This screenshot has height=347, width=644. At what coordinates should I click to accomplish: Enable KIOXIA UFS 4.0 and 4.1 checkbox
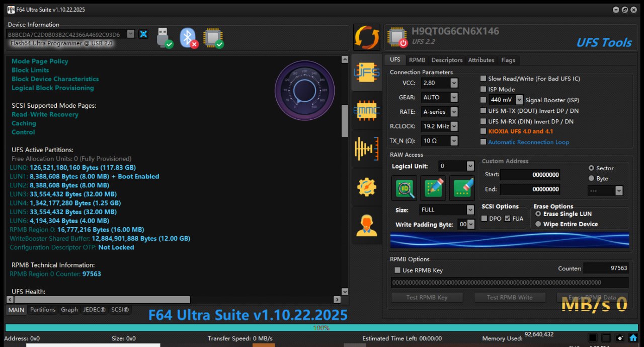coord(484,131)
